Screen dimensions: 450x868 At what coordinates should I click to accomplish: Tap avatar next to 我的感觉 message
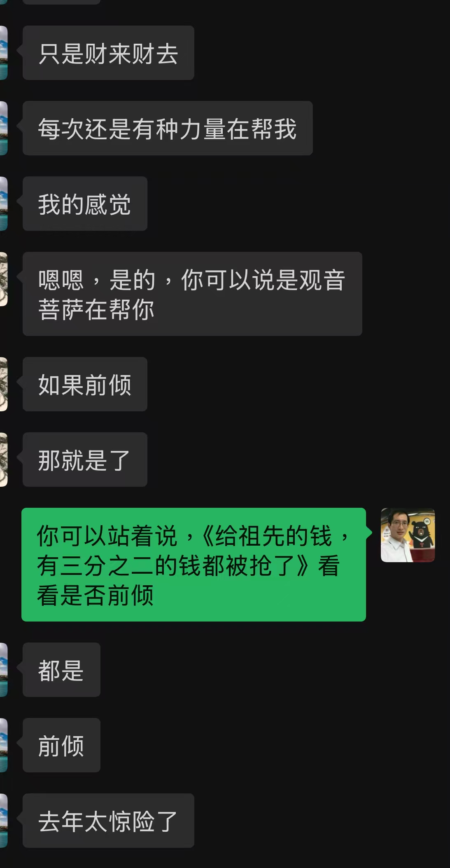click(4, 204)
